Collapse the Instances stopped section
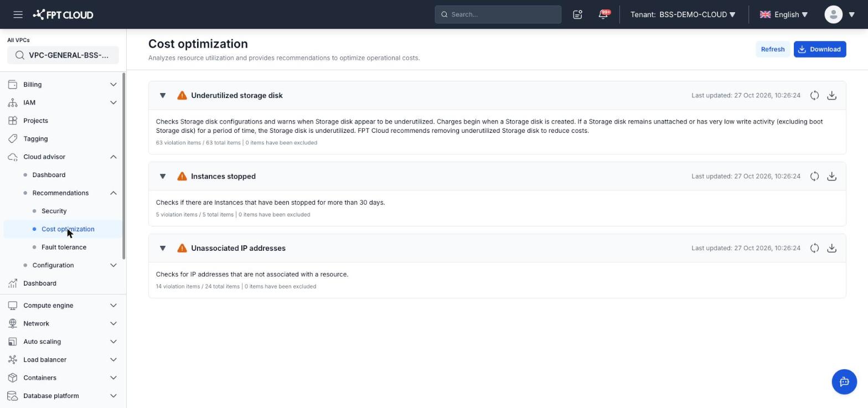Viewport: 868px width, 408px height. click(163, 176)
